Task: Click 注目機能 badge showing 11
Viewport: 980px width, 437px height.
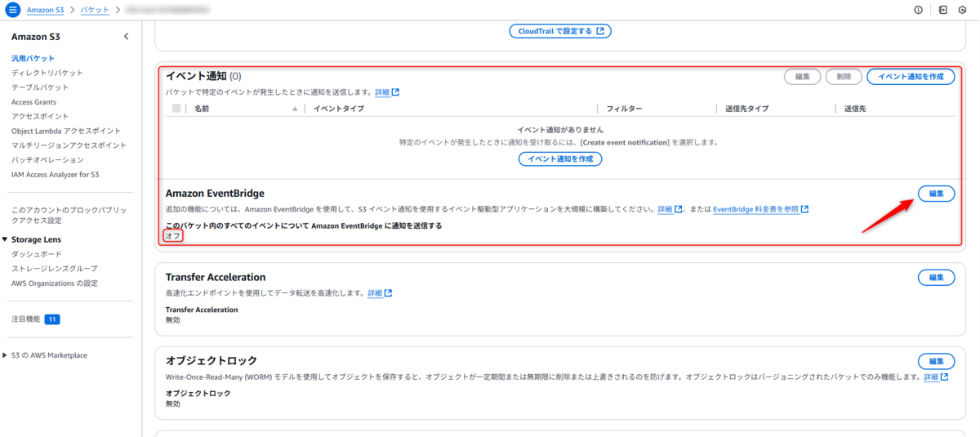Action: (x=52, y=319)
